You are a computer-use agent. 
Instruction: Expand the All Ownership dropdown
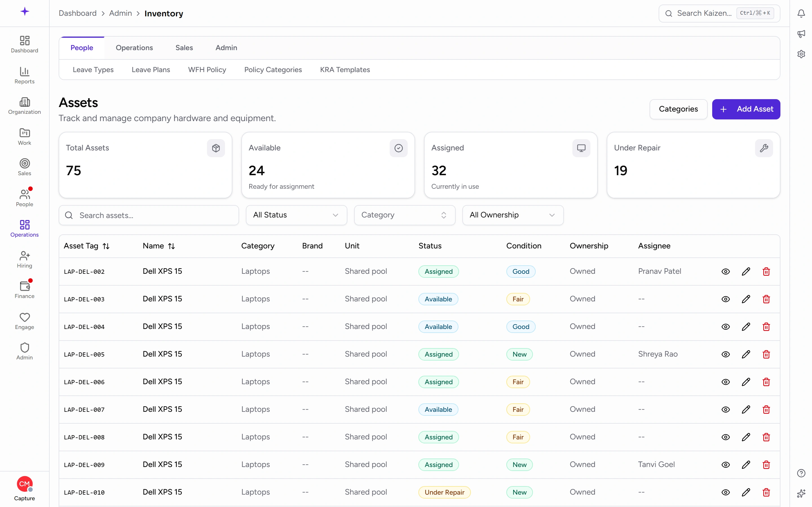(x=513, y=215)
